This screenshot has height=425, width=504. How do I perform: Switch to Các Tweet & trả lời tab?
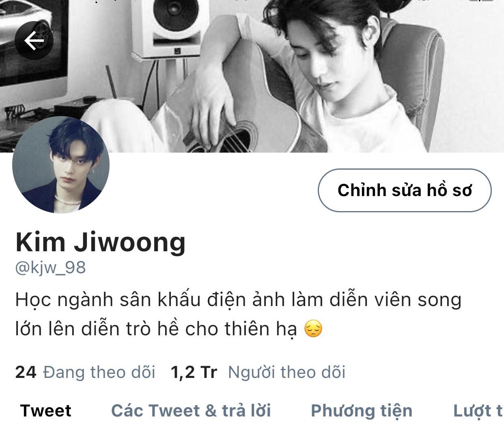[191, 410]
